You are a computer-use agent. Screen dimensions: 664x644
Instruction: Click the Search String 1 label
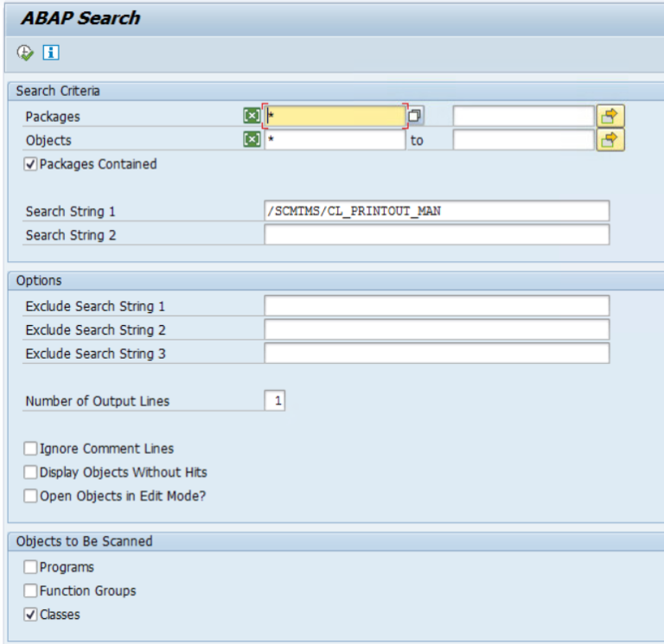pyautogui.click(x=70, y=211)
